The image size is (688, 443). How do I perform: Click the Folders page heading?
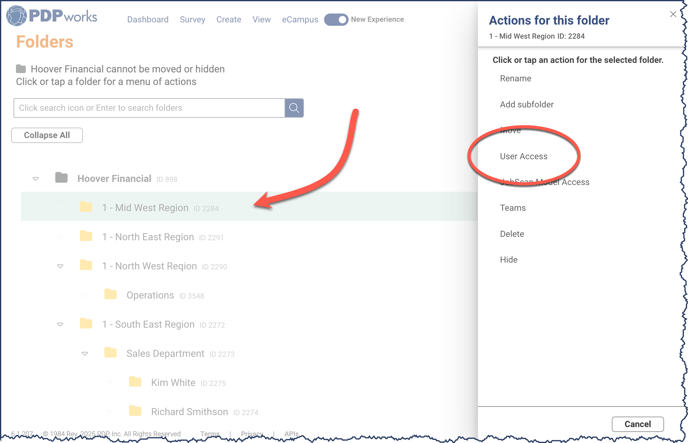pos(45,42)
